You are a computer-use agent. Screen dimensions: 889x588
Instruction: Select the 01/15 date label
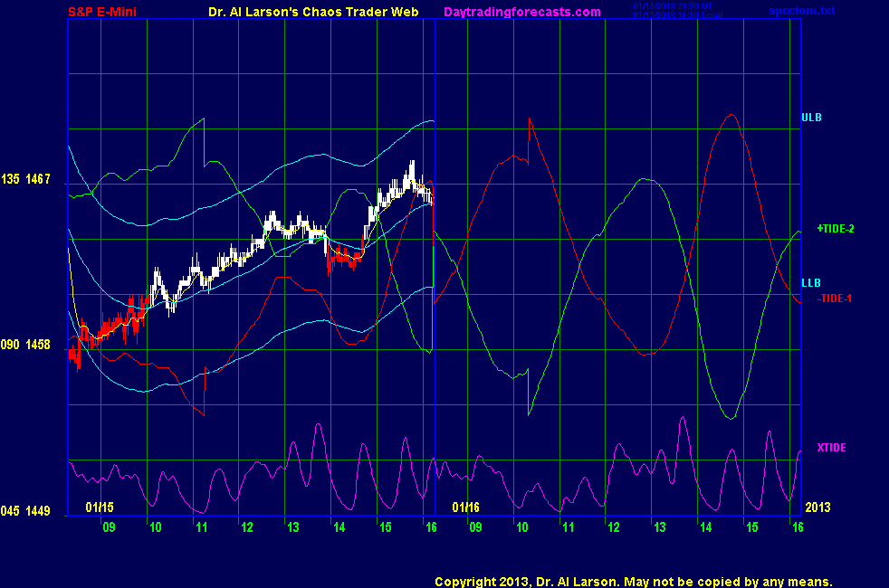pyautogui.click(x=100, y=507)
